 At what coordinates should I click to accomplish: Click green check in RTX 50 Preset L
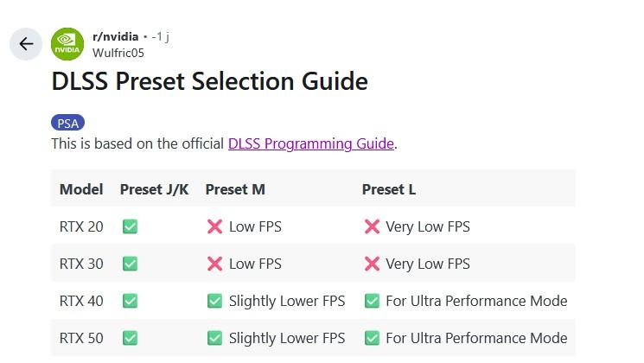(x=372, y=338)
